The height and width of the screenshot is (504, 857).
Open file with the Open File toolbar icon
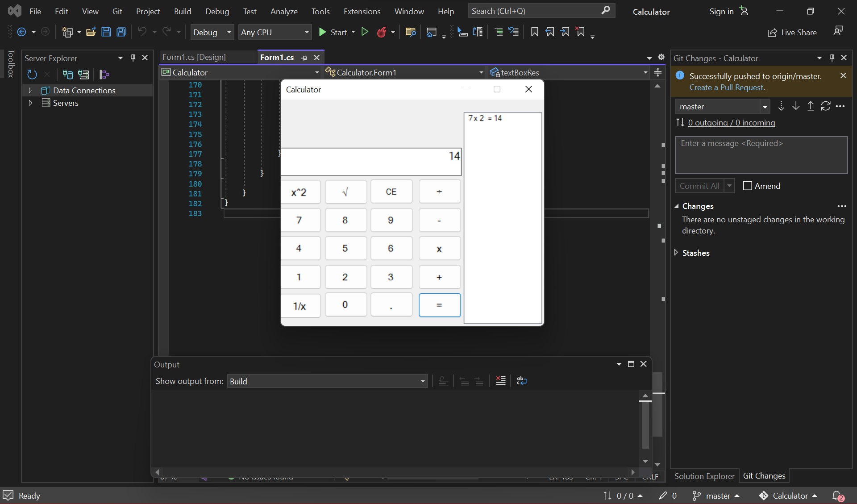(91, 32)
